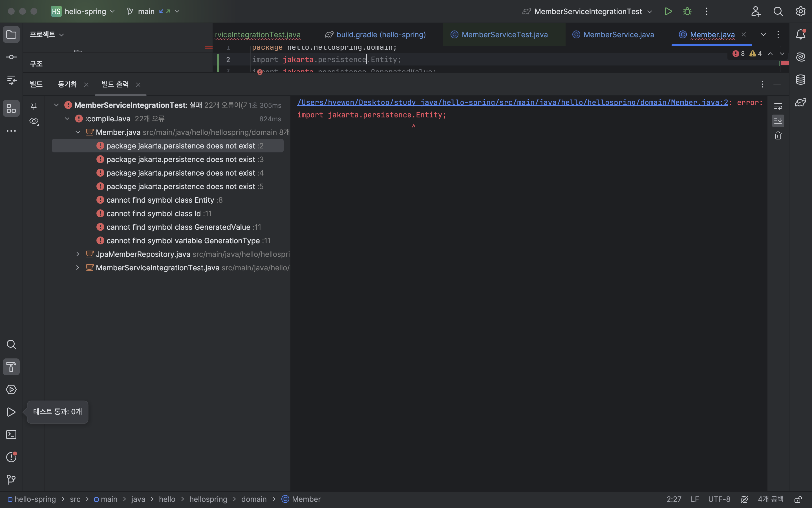This screenshot has width=812, height=508.
Task: Toggle build view options eye icon
Action: tap(34, 121)
